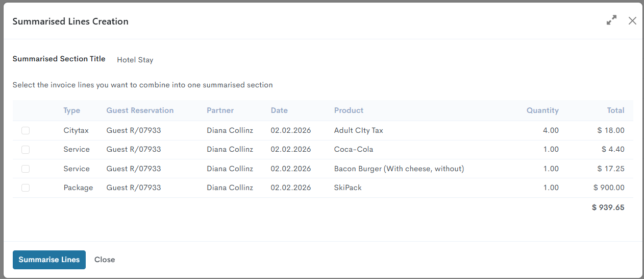Click the Bacon Burger product name

[399, 169]
